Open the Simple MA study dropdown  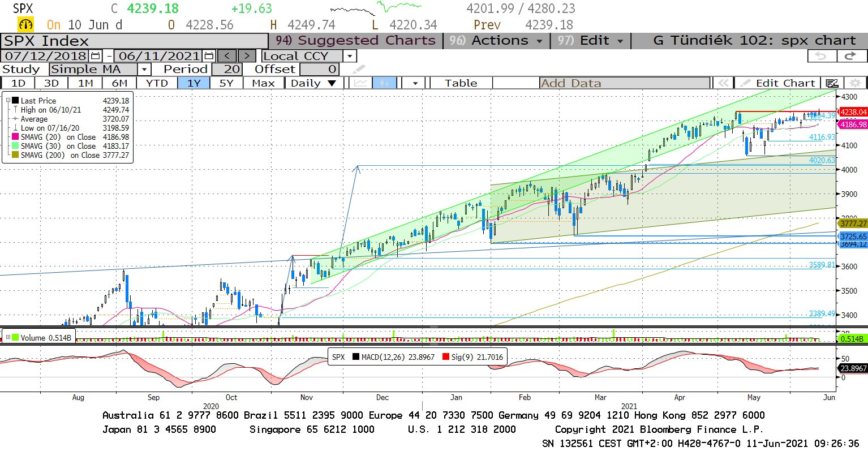coord(144,70)
